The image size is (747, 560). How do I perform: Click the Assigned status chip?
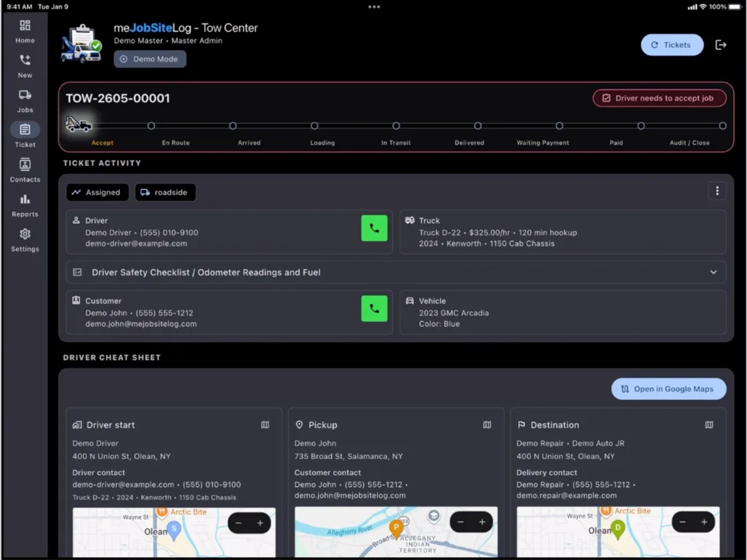(x=97, y=192)
